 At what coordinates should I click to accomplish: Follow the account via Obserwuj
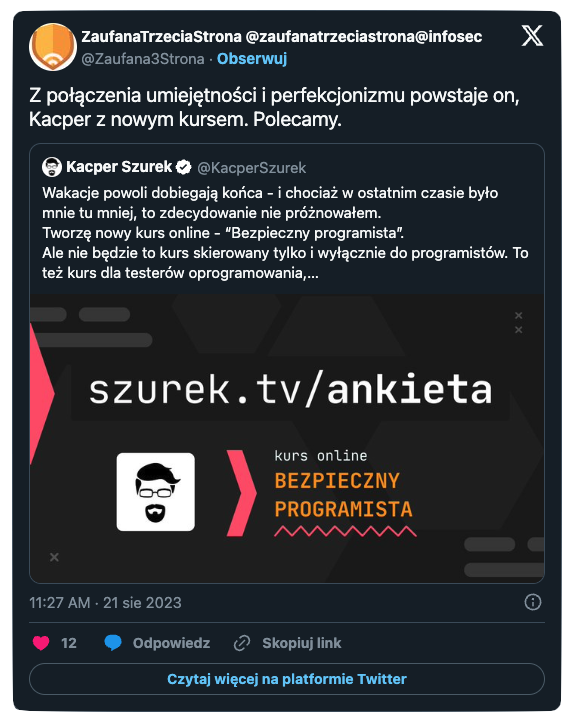[252, 59]
